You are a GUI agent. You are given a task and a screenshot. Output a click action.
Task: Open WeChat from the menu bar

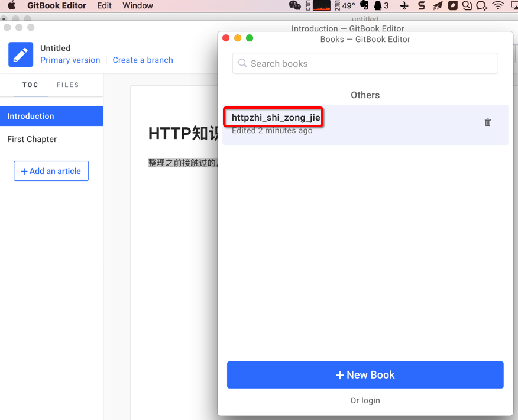pyautogui.click(x=294, y=5)
